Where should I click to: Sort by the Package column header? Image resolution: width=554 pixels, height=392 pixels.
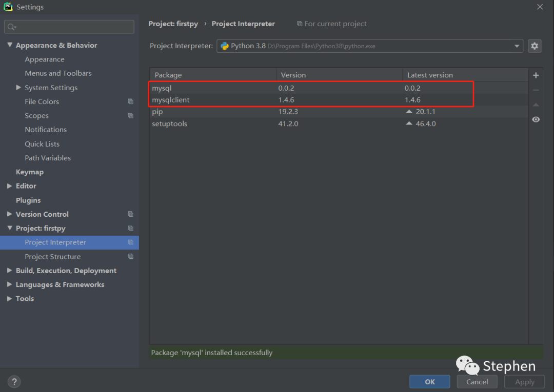213,75
